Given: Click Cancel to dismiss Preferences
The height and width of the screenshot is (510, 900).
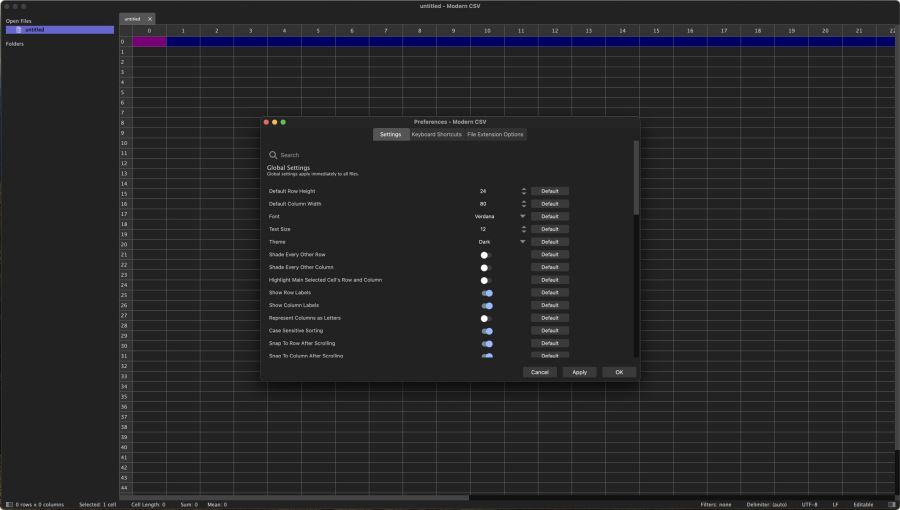Looking at the screenshot, I should (x=539, y=372).
